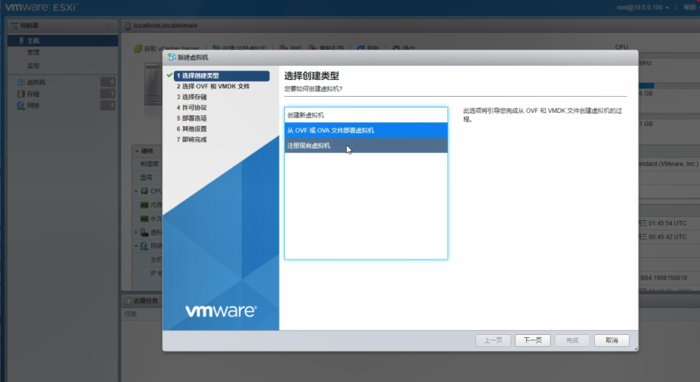Click the networking count badge 1
700x382 pixels.
(108, 106)
